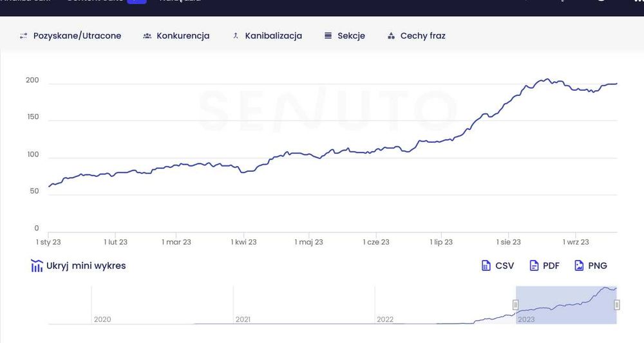Download the chart as PDF
The image size is (644, 343).
pyautogui.click(x=534, y=266)
